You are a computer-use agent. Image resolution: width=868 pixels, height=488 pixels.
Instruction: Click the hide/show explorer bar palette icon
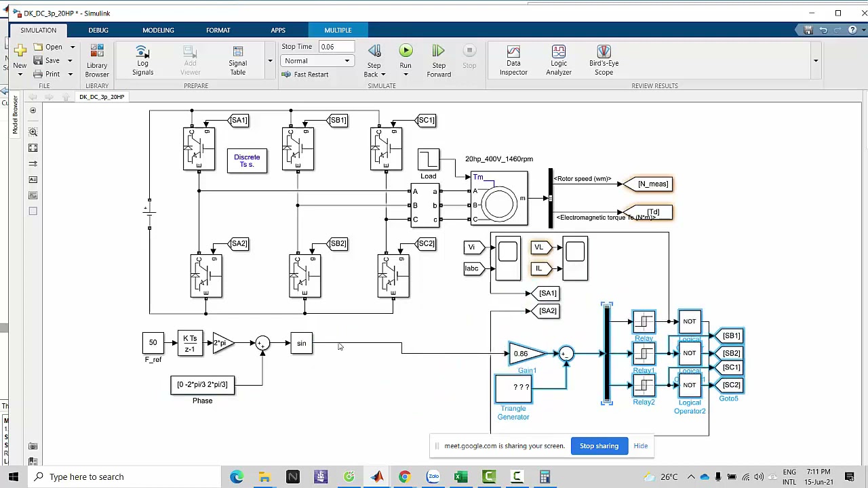coord(33,110)
